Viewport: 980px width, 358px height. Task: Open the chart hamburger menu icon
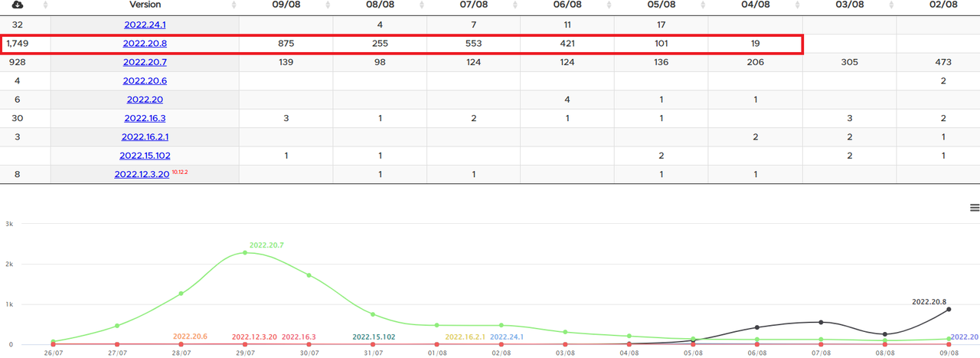pyautogui.click(x=975, y=208)
